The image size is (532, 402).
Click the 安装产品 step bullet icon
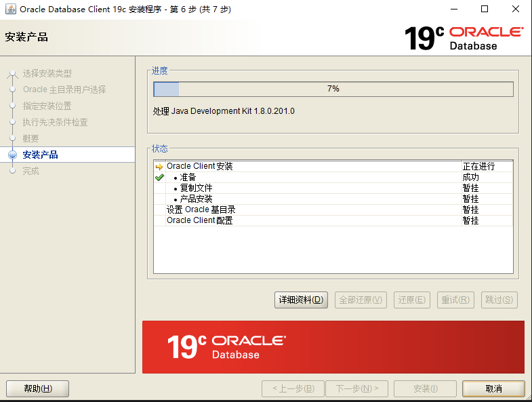[x=13, y=155]
